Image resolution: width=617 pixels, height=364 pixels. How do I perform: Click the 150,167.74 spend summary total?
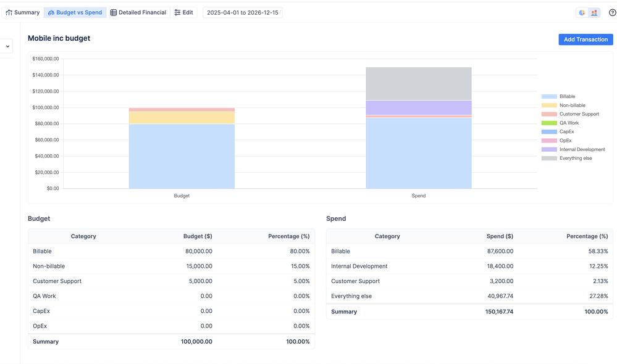click(499, 312)
